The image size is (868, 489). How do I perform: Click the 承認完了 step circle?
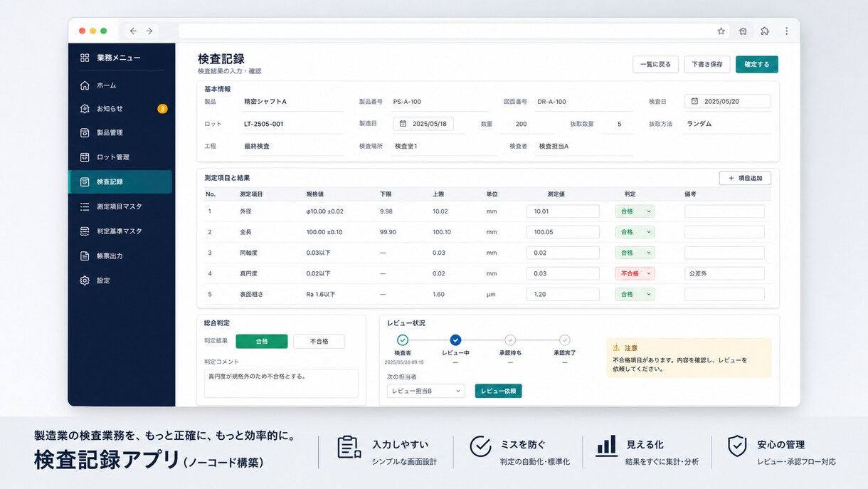click(564, 340)
